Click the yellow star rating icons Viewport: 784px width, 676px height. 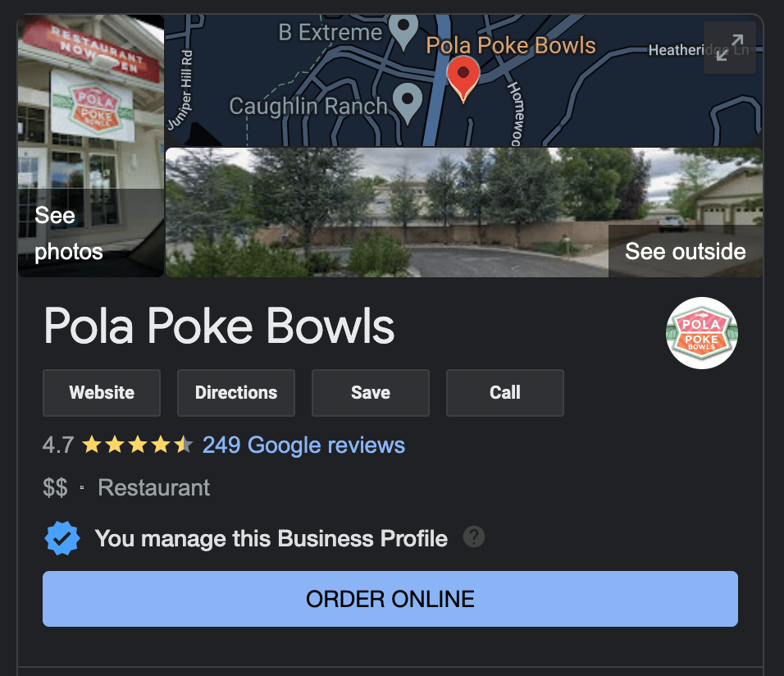[137, 445]
